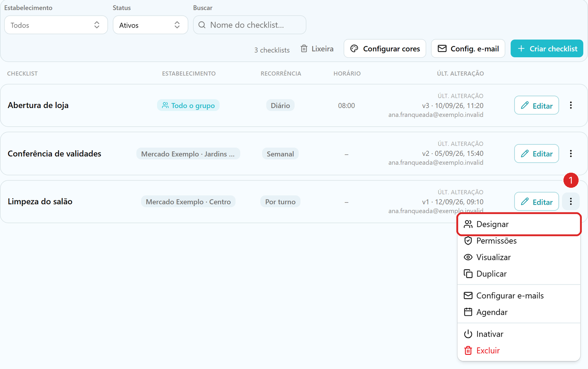Click the pencil icon for Conferência de validades

pyautogui.click(x=525, y=153)
